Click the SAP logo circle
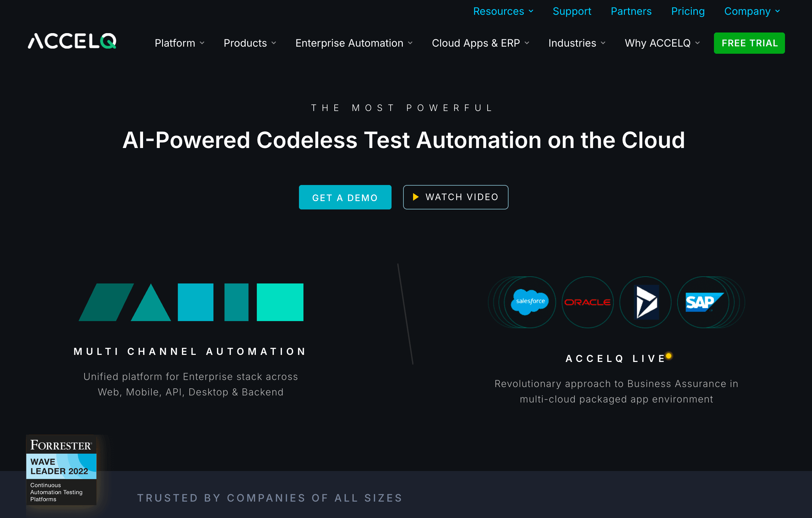Screen dimensions: 812x518 (x=703, y=302)
